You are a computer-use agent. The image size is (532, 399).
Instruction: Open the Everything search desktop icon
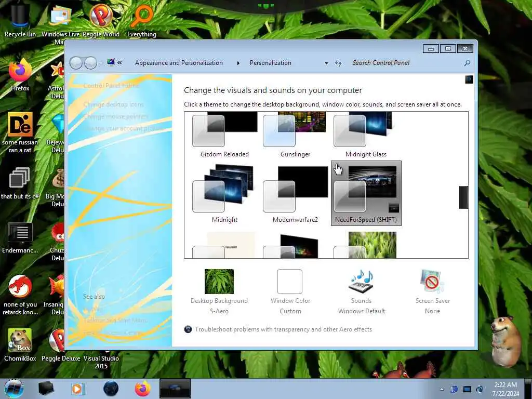pos(142,20)
